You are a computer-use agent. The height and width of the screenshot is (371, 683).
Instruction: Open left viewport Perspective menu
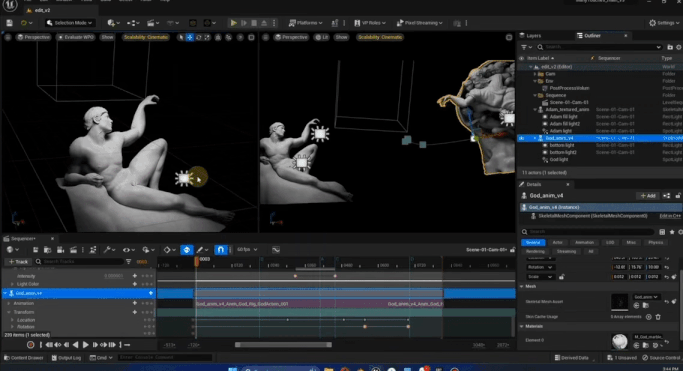click(x=34, y=37)
